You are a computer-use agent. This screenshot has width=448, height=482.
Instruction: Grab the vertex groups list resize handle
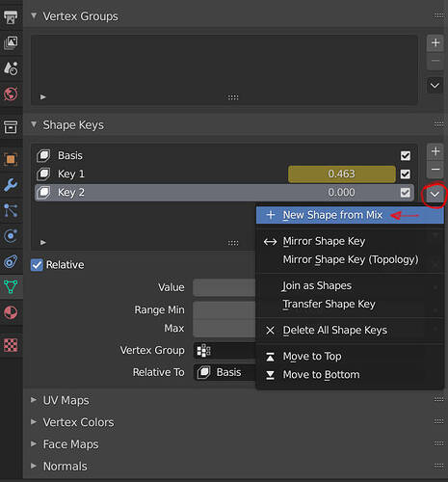(233, 97)
